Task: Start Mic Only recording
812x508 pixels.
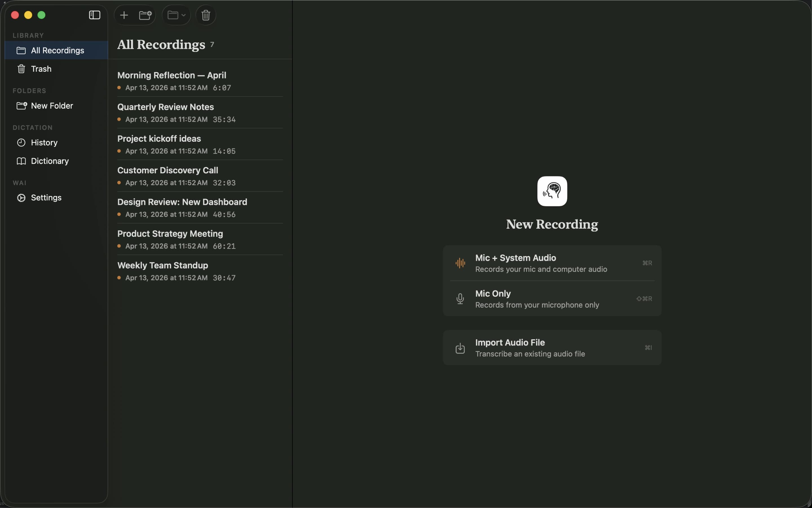Action: click(x=552, y=299)
